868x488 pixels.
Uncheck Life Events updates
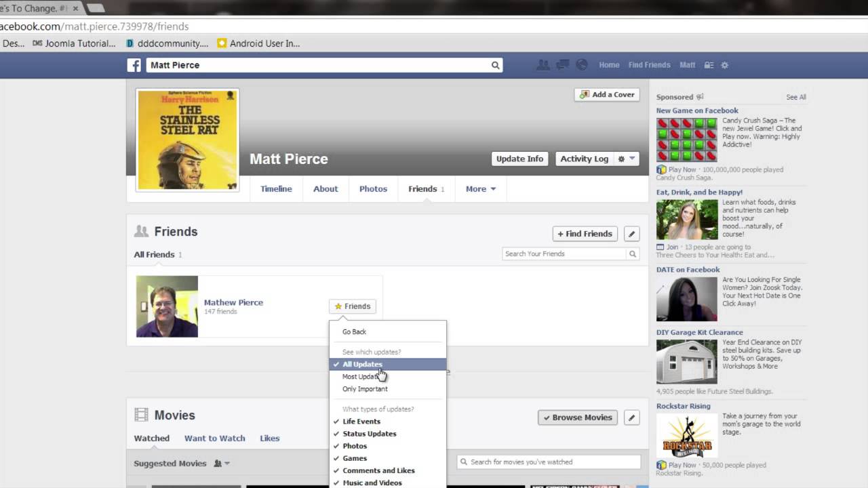pos(388,421)
